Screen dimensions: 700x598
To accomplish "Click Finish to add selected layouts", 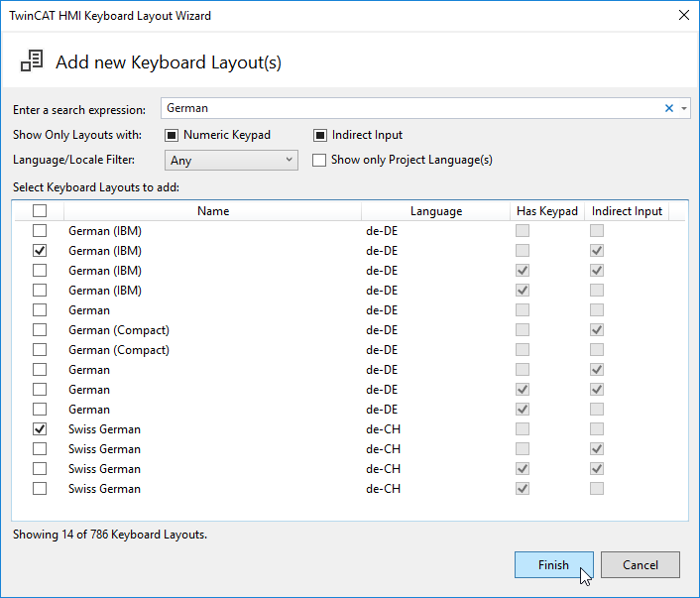I will click(x=553, y=564).
